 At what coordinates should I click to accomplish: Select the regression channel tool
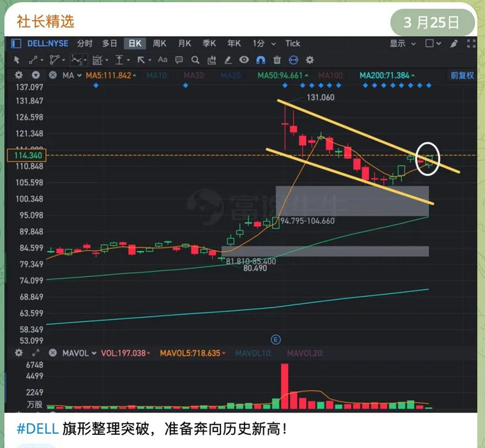pos(98,60)
